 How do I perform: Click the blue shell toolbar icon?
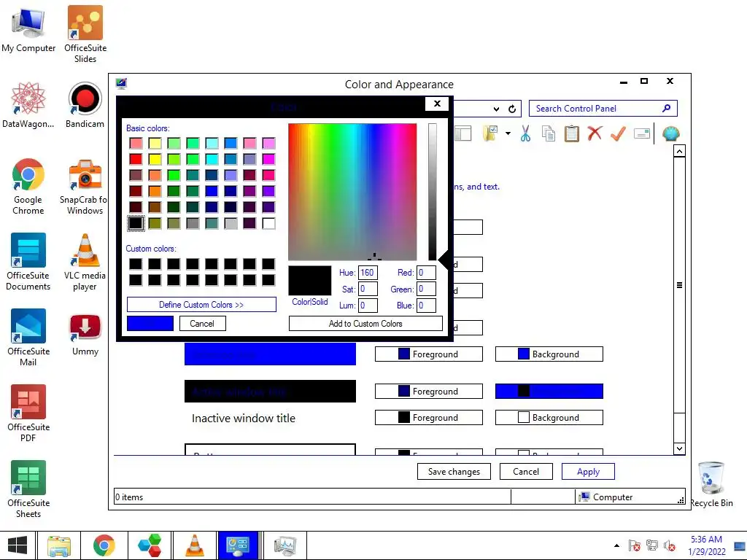pos(671,134)
